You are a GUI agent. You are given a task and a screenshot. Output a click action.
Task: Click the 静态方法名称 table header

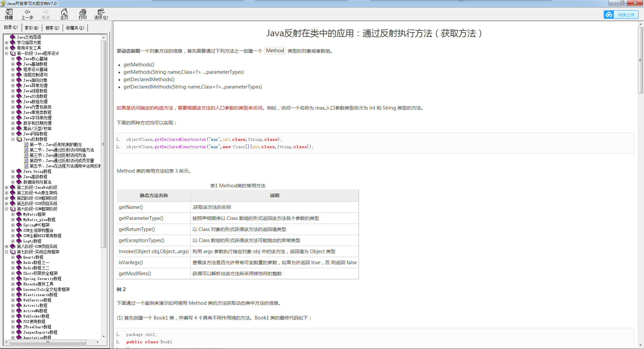point(154,195)
